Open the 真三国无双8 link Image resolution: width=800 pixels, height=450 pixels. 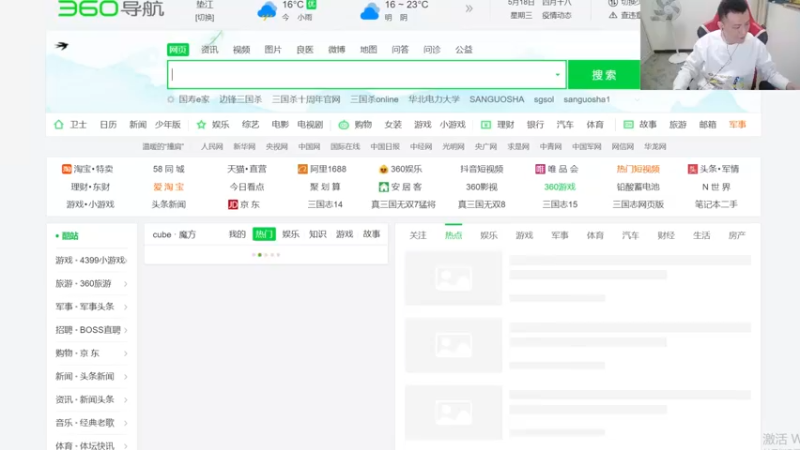coord(482,205)
